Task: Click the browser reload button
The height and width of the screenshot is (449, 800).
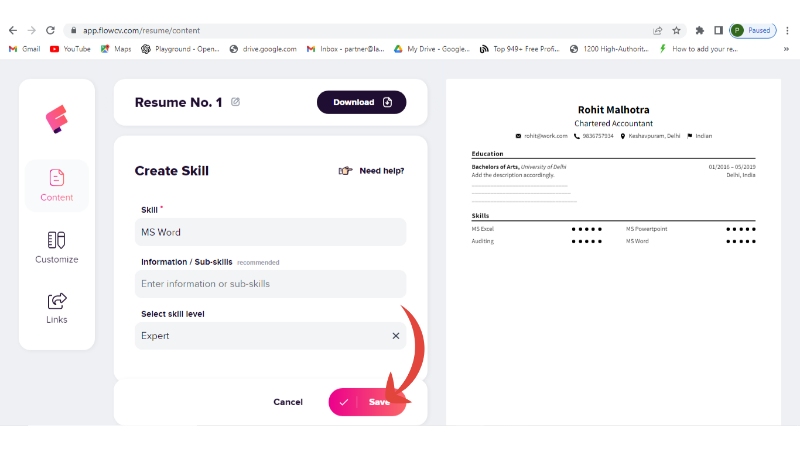Action: point(49,31)
